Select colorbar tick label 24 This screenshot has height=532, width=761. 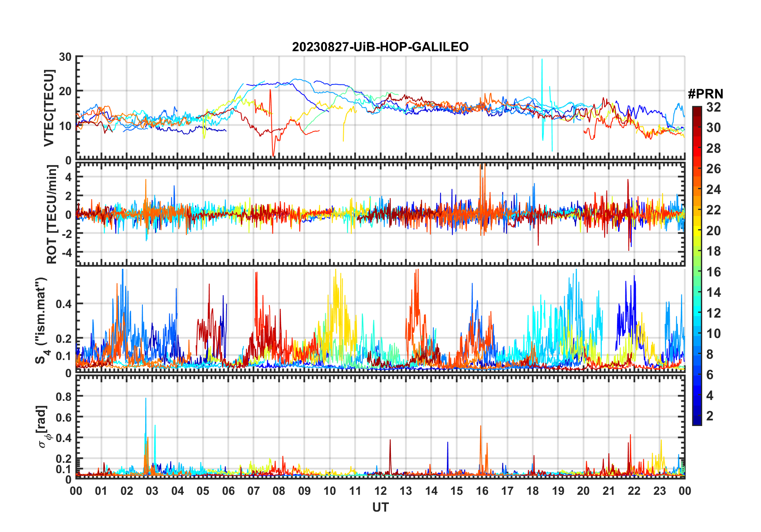714,190
